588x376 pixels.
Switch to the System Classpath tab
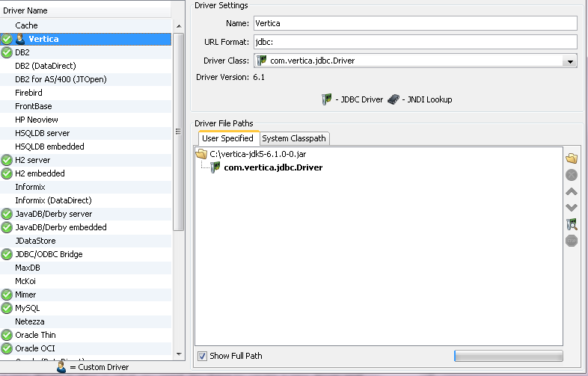coord(294,138)
